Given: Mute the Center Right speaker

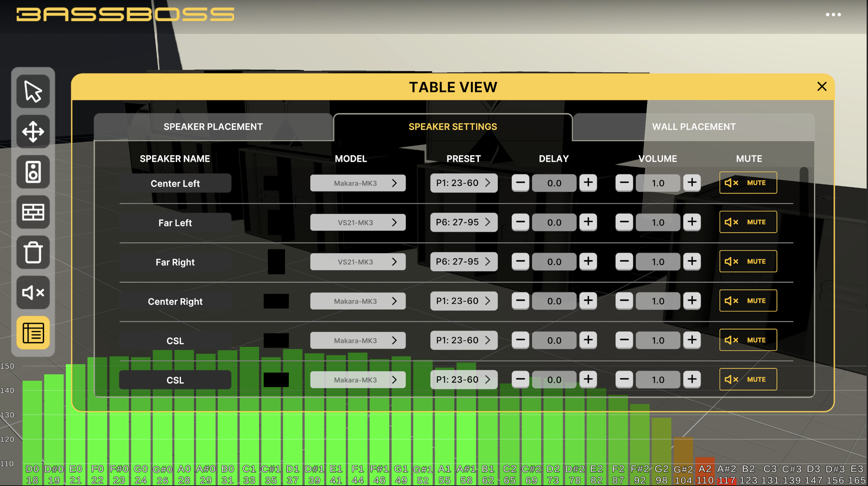Looking at the screenshot, I should click(748, 301).
